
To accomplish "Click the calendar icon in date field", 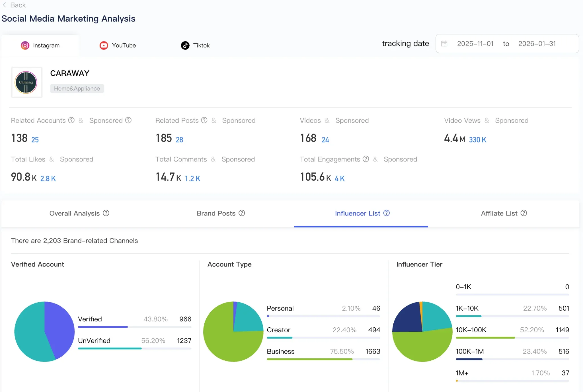I will tap(444, 44).
